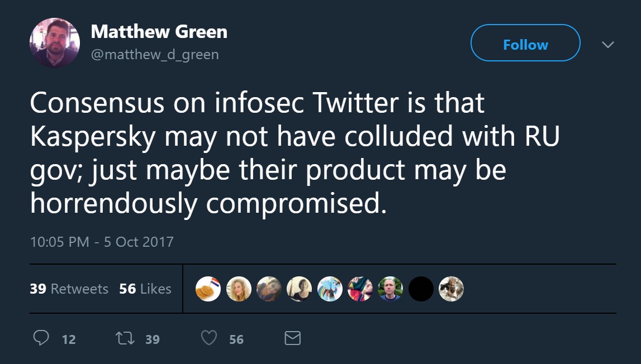The width and height of the screenshot is (641, 364).
Task: Like the tweet with heart icon
Action: 209,338
